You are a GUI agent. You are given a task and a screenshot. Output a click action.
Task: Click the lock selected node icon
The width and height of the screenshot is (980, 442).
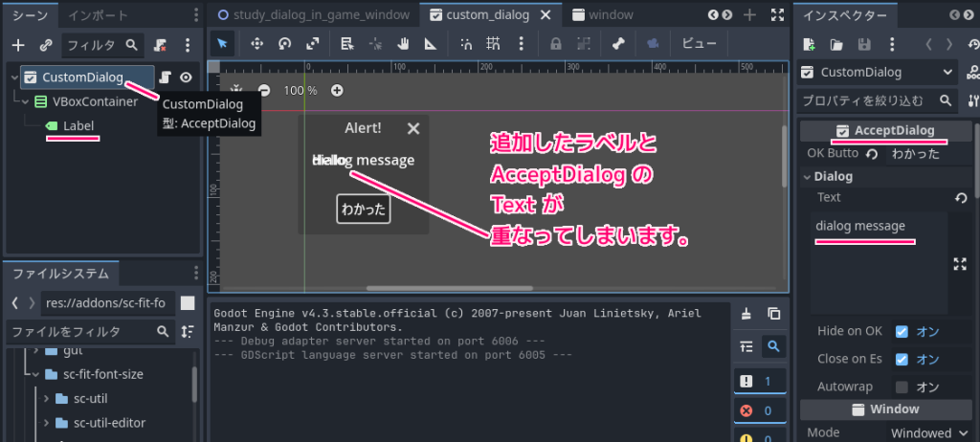[x=555, y=43]
